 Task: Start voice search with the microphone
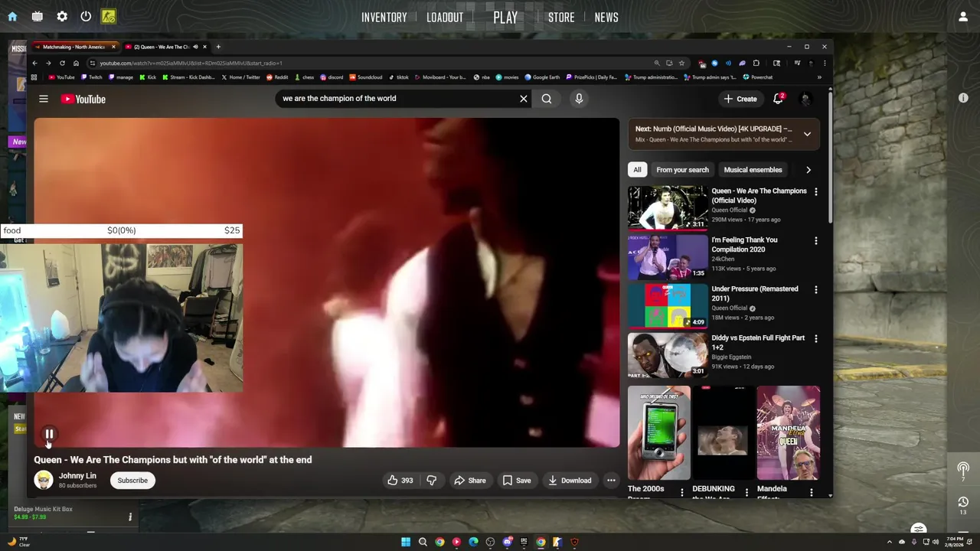coord(579,98)
